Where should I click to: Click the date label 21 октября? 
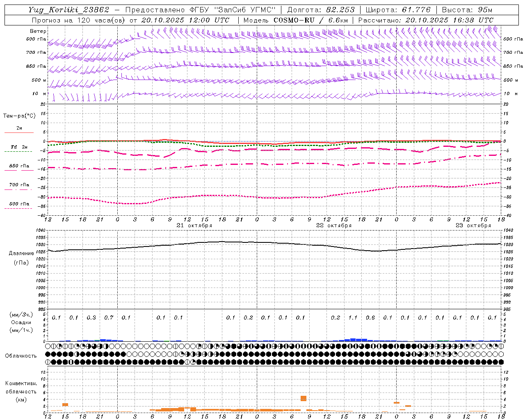coord(194,226)
